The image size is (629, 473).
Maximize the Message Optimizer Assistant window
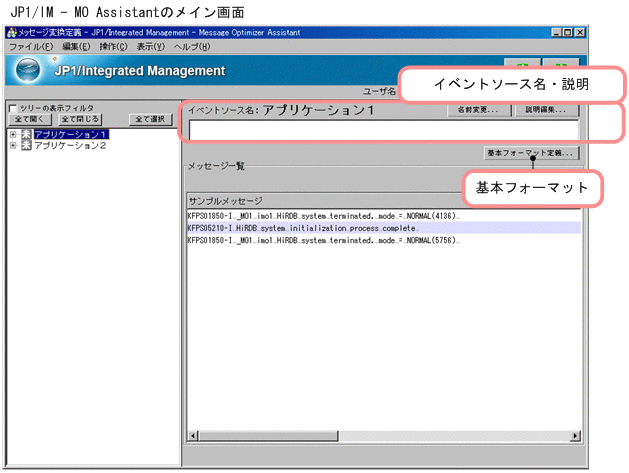point(568,32)
